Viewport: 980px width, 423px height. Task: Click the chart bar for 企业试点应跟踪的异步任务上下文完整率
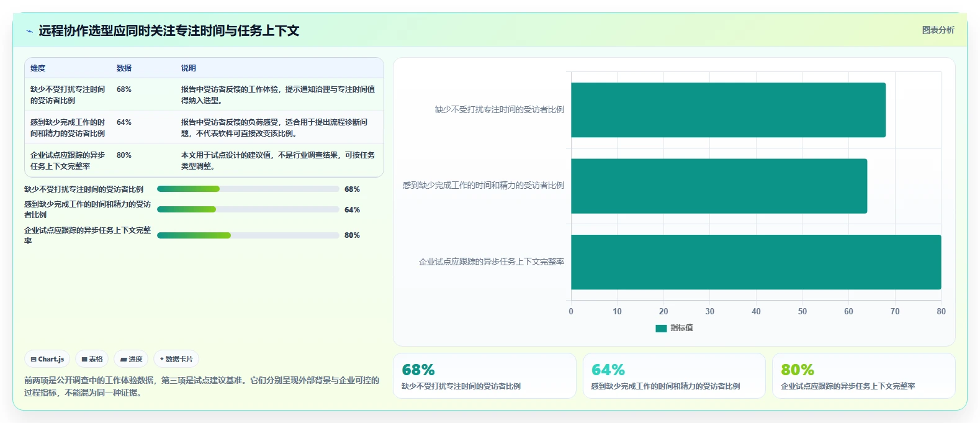click(x=756, y=262)
